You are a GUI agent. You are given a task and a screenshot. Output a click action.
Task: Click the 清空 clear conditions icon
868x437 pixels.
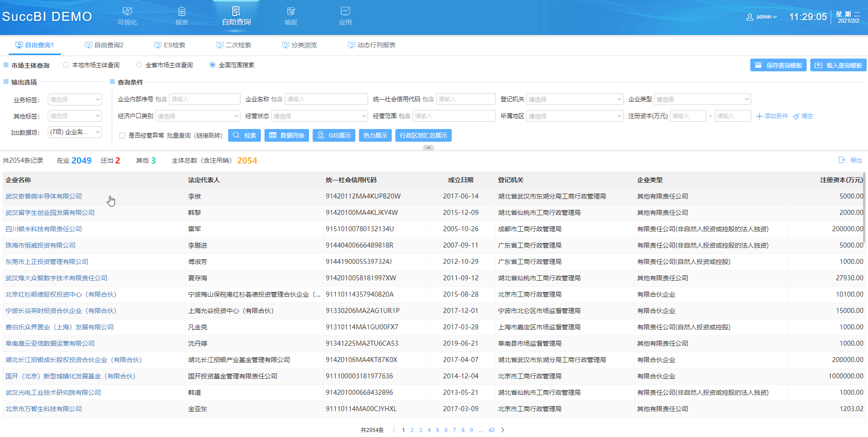[x=796, y=116]
